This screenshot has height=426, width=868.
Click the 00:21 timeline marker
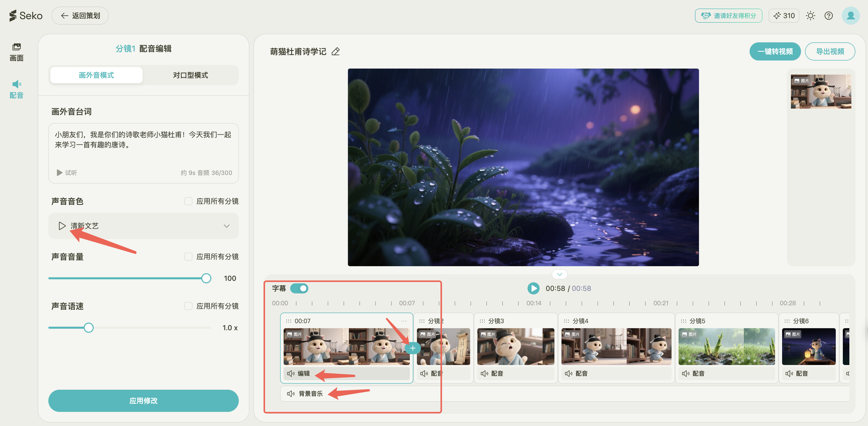click(661, 303)
